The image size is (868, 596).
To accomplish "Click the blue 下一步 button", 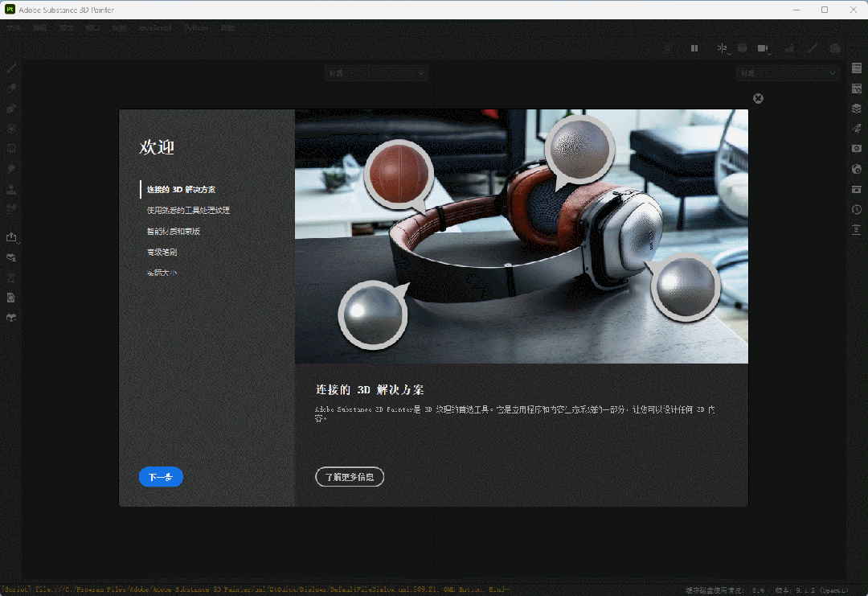I will click(161, 477).
